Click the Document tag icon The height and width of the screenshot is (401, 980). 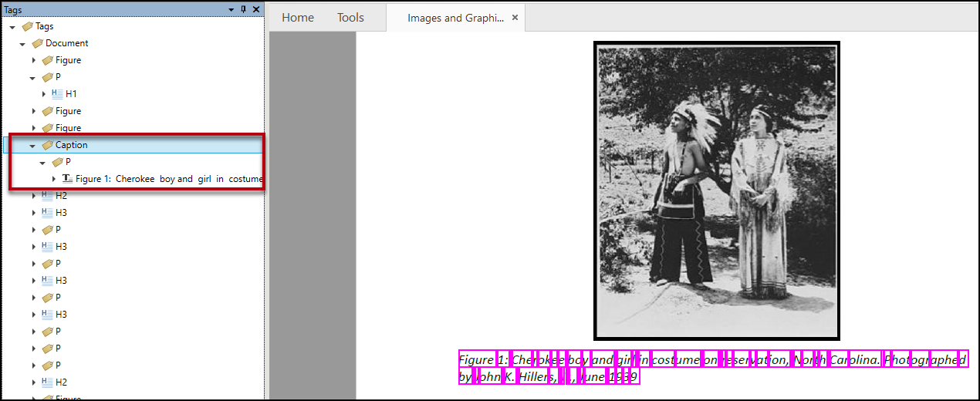[37, 43]
